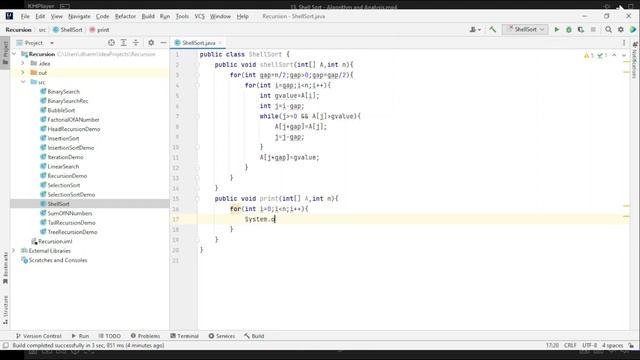Close the ShellSort.java tab
The image size is (640, 360).
[220, 42]
